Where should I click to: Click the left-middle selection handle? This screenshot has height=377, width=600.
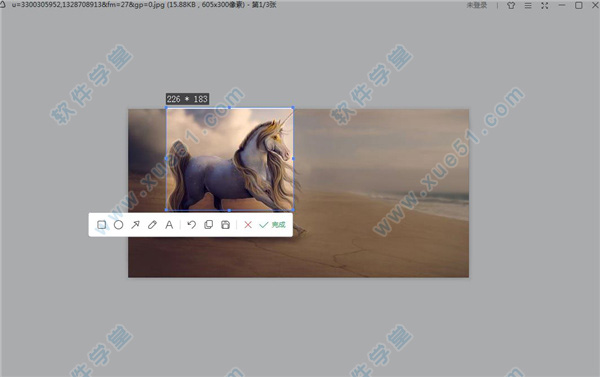[x=166, y=158]
